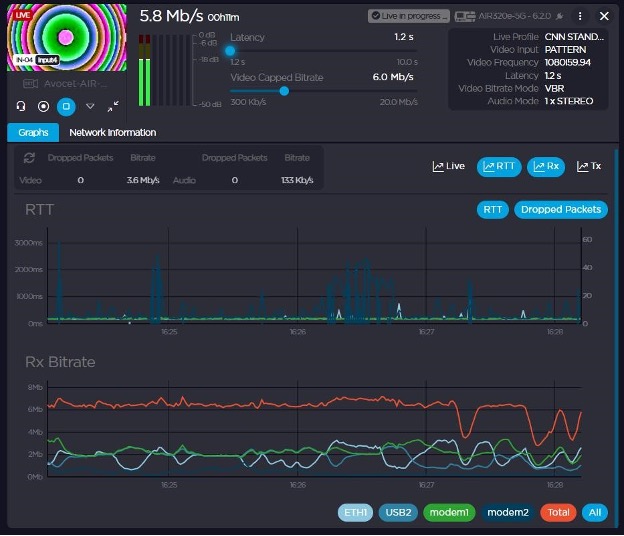Stop the live stream with the blue stop button
Viewport: 624px width, 536px height.
click(x=66, y=106)
